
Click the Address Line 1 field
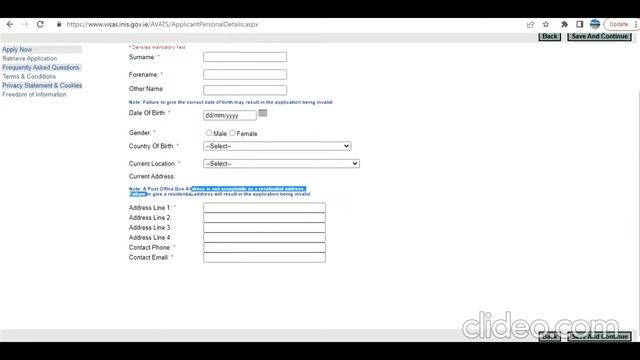pyautogui.click(x=264, y=207)
